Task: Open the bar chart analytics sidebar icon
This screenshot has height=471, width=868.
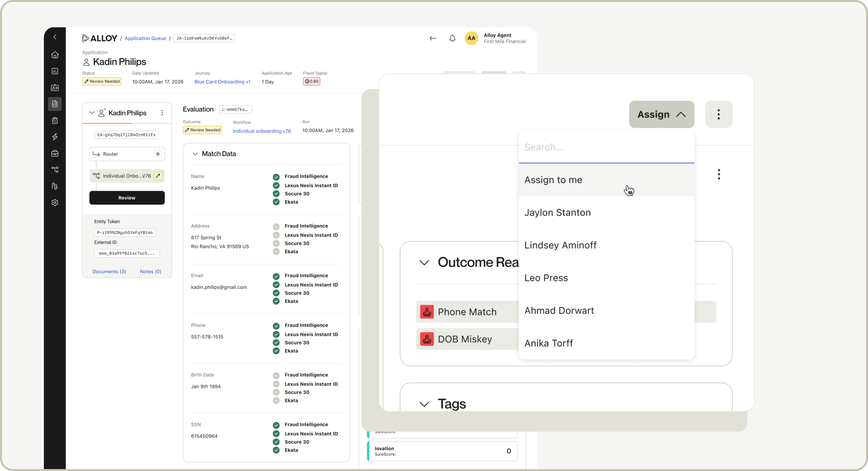Action: 55,71
